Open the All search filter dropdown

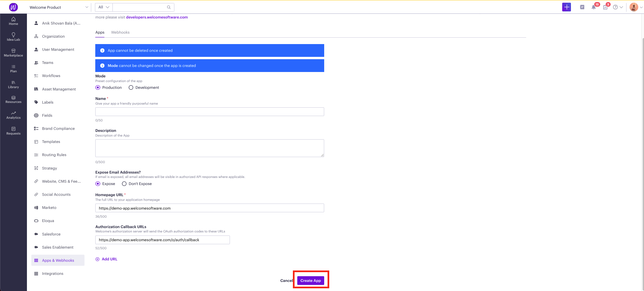coord(104,7)
